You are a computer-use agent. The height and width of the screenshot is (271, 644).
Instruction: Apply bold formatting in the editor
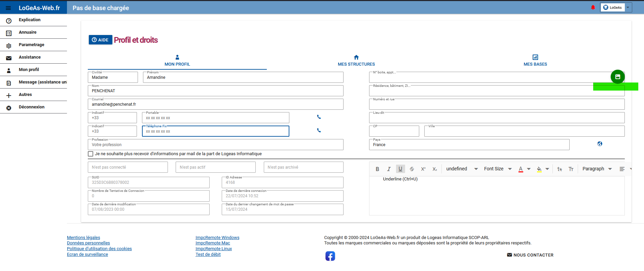(x=377, y=169)
